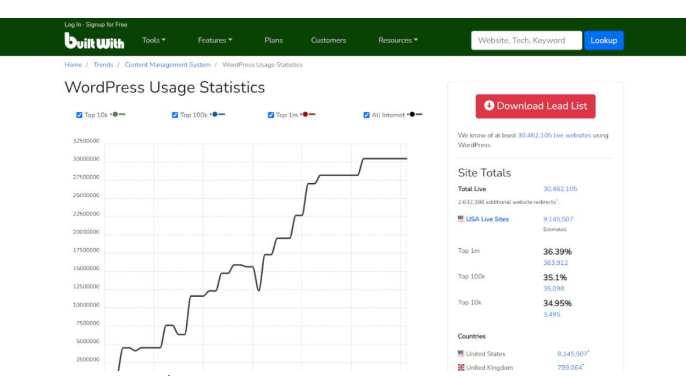Open the Resources dropdown menu
The height and width of the screenshot is (376, 686).
click(x=398, y=40)
